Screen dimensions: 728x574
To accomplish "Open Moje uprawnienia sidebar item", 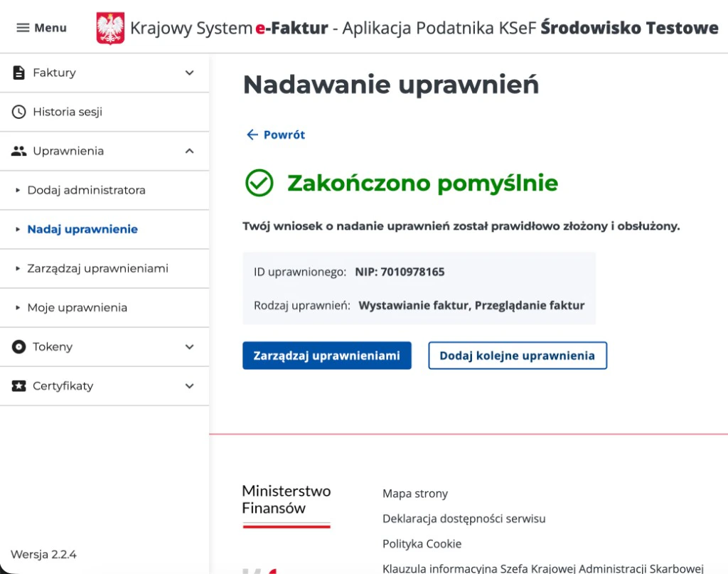I will [x=105, y=307].
